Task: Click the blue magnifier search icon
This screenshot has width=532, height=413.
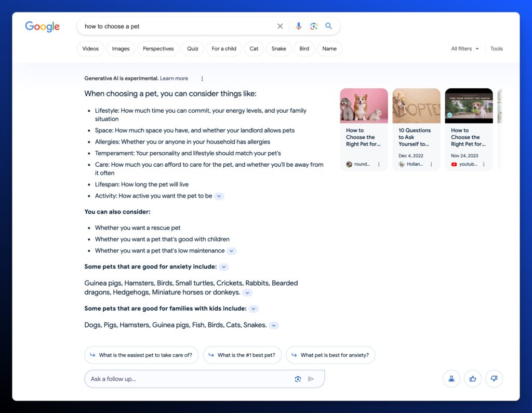Action: tap(329, 26)
